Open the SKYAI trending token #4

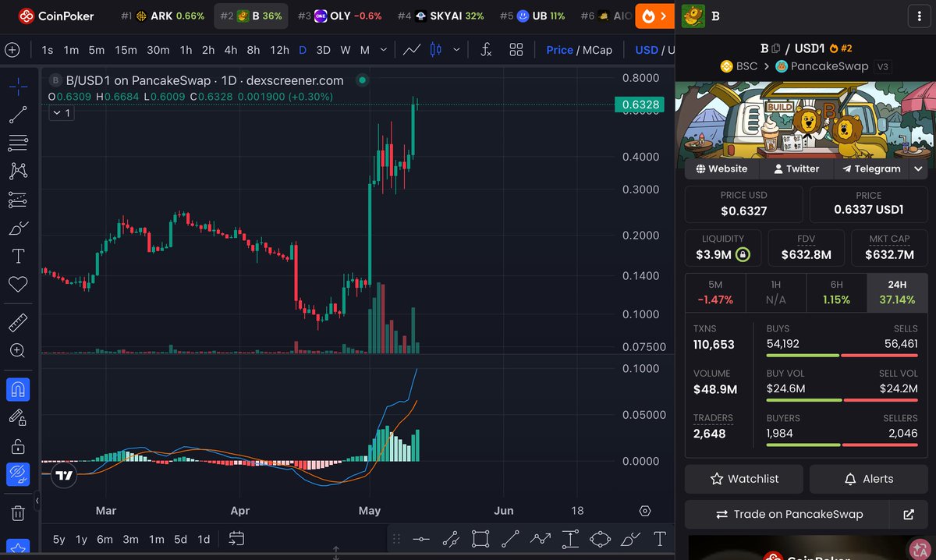(440, 16)
